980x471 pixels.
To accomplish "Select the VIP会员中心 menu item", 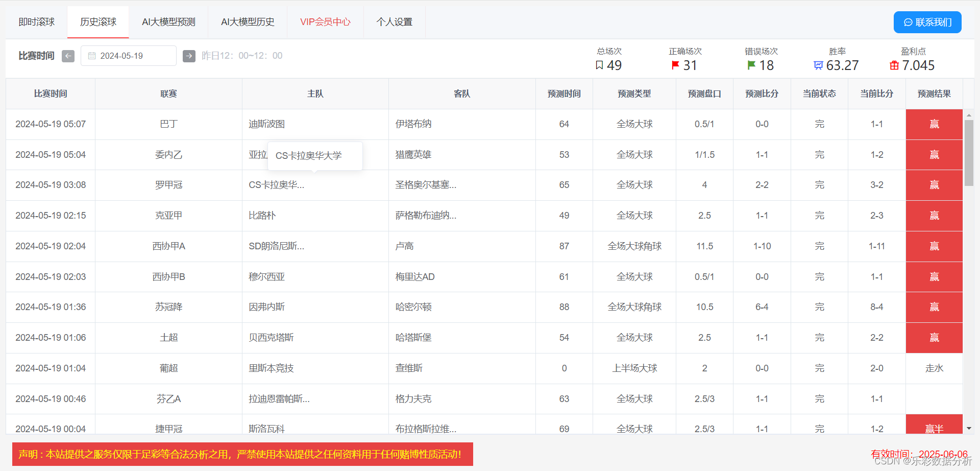I will 325,22.
